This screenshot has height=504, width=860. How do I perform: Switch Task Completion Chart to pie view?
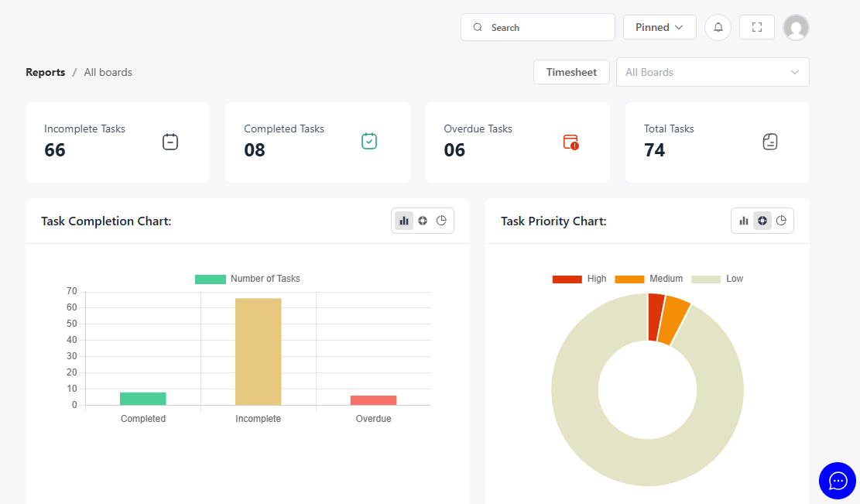(x=441, y=221)
